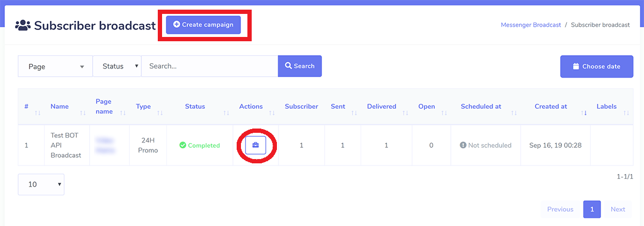
Task: Click the Create campaign button
Action: (203, 25)
